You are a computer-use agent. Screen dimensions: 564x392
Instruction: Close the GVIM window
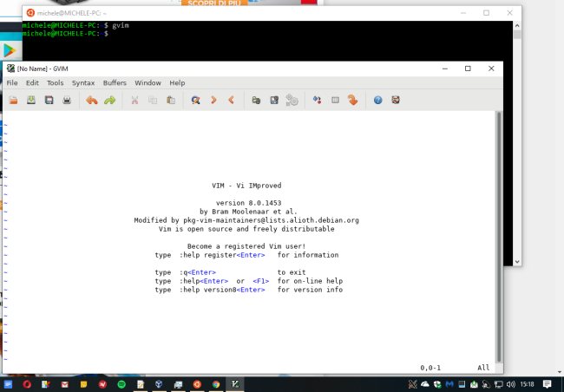491,69
